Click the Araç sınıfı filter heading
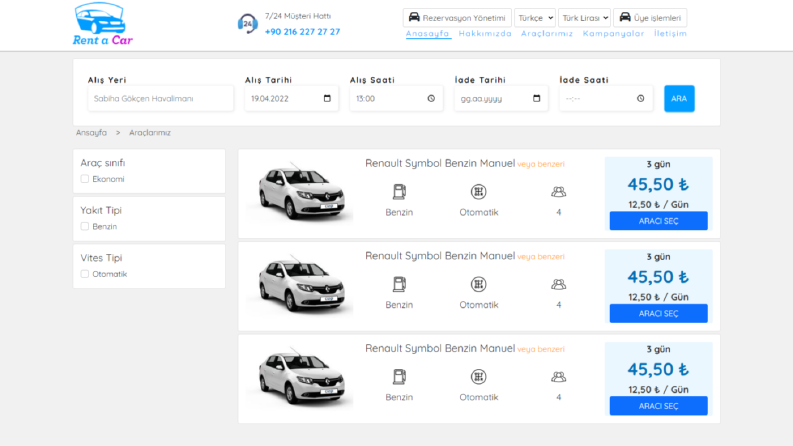This screenshot has height=446, width=793. [103, 163]
